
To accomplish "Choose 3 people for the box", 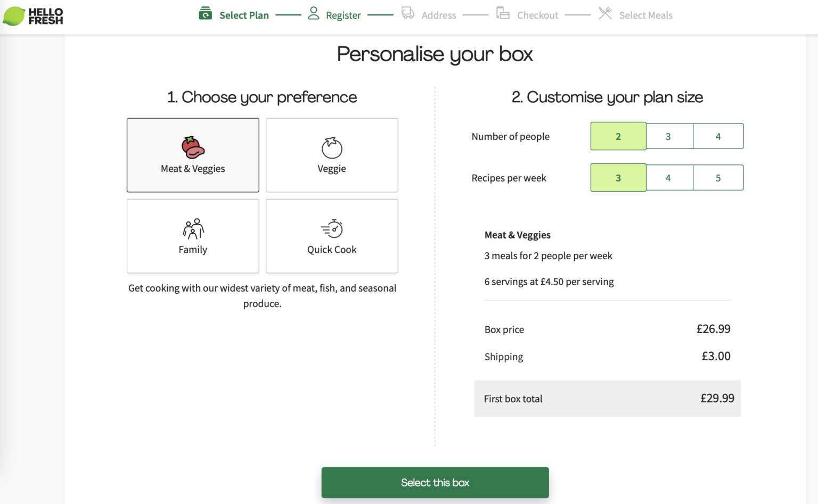I will 669,136.
